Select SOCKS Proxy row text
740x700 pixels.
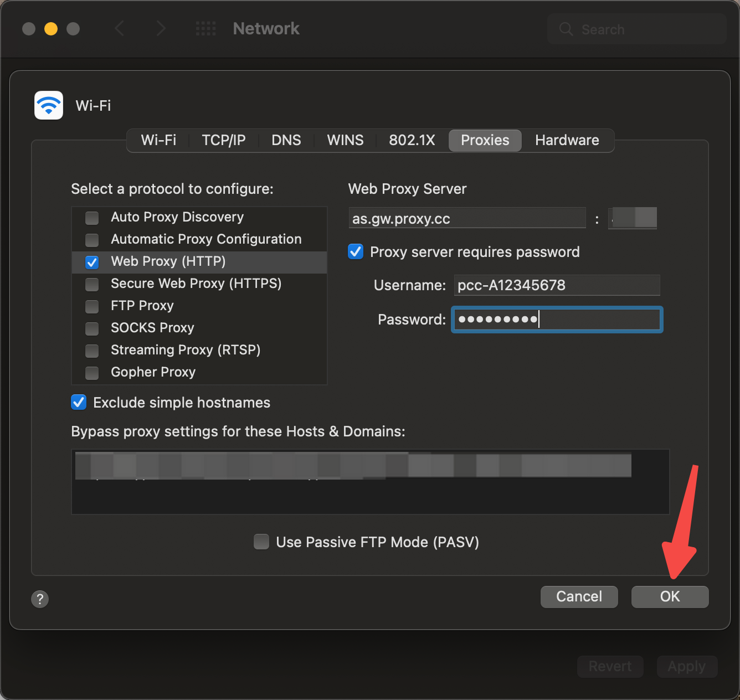tap(152, 328)
